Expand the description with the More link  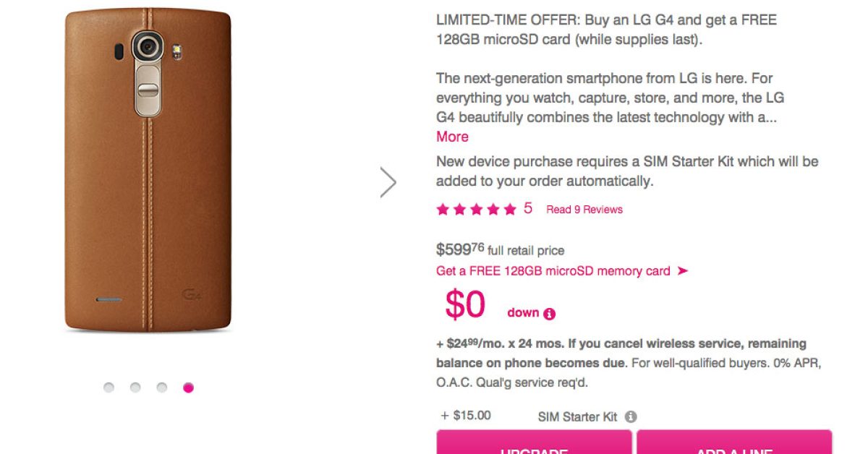click(452, 137)
